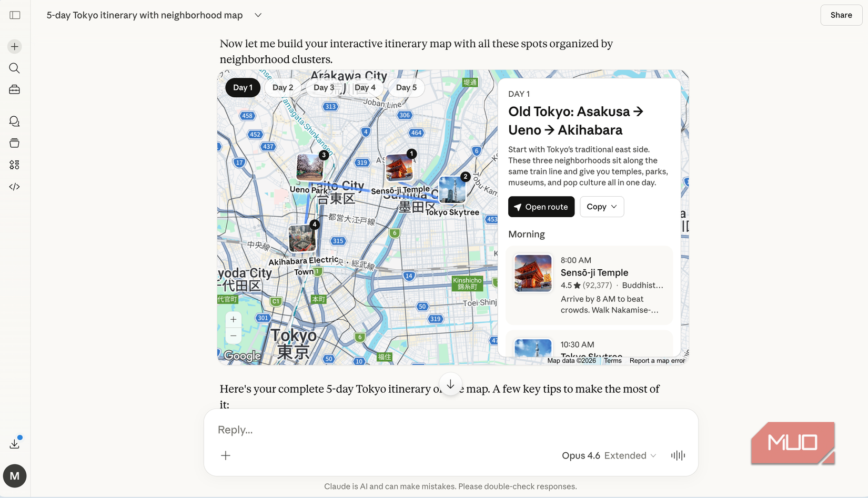The height and width of the screenshot is (498, 868).
Task: Click the profile avatar labeled M
Action: coord(15,476)
